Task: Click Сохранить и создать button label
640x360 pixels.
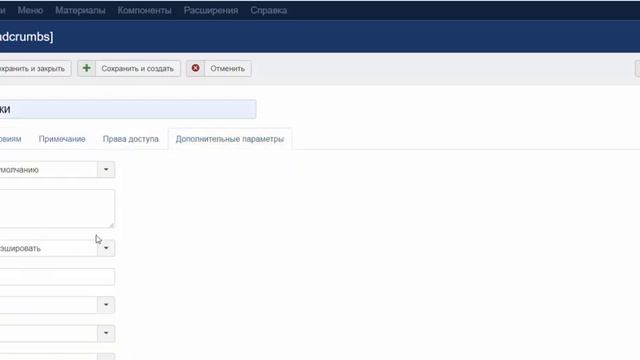Action: pos(138,69)
